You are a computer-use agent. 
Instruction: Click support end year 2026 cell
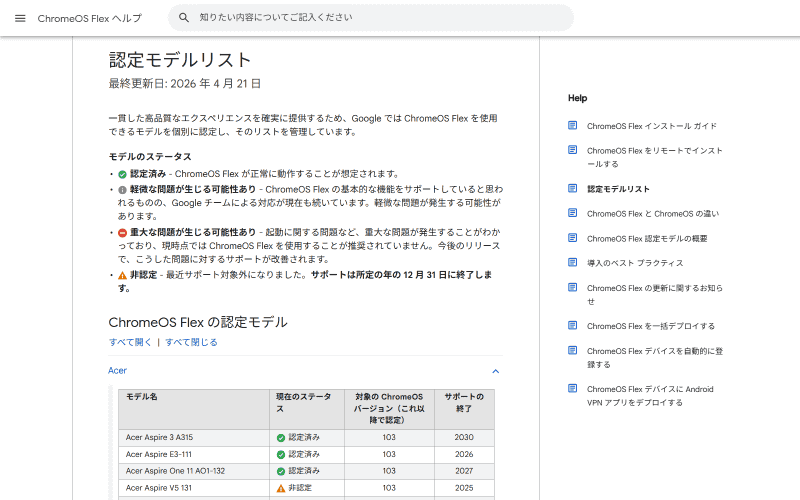coord(464,454)
